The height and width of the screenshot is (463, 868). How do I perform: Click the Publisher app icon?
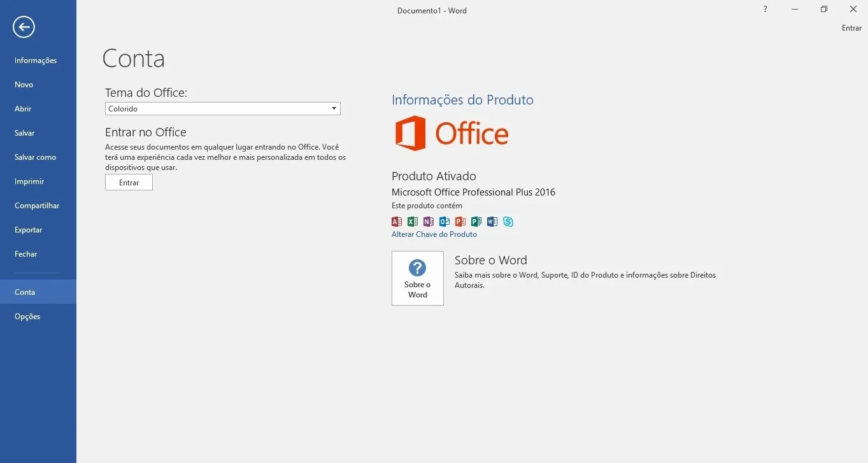pyautogui.click(x=476, y=222)
